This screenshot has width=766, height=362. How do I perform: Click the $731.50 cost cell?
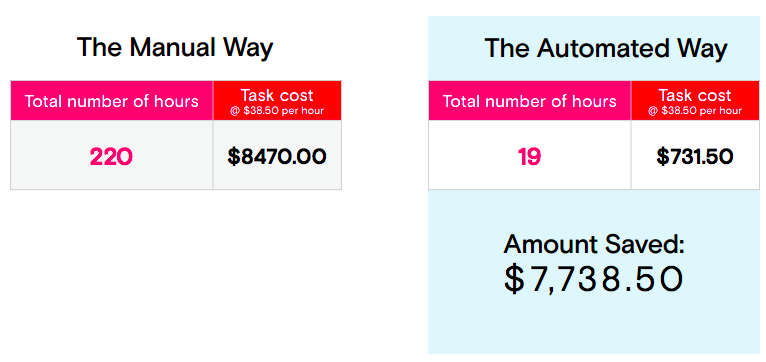[x=695, y=157]
